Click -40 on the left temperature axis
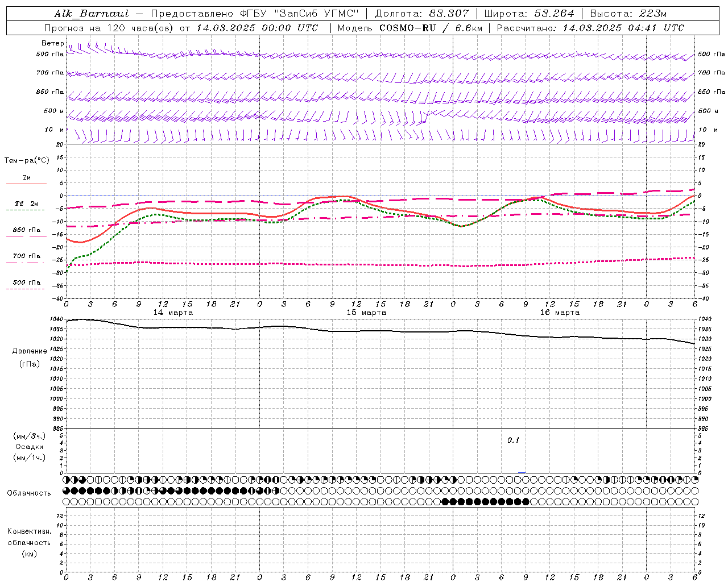 click(59, 298)
